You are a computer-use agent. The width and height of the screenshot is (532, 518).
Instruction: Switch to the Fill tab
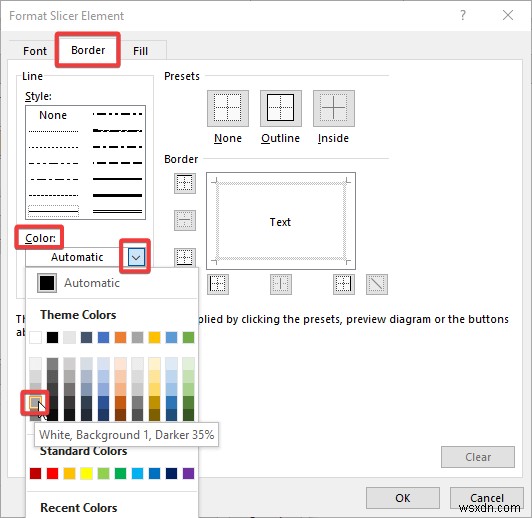click(140, 51)
